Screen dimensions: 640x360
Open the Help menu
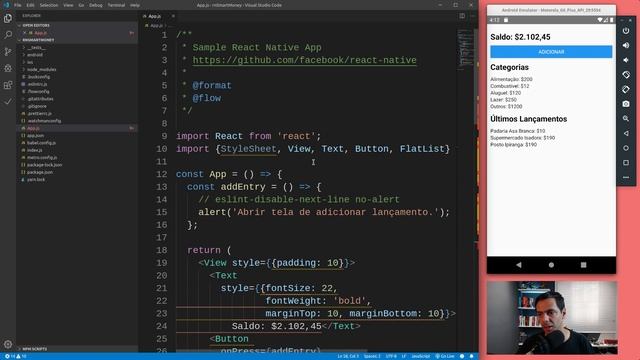(135, 5)
